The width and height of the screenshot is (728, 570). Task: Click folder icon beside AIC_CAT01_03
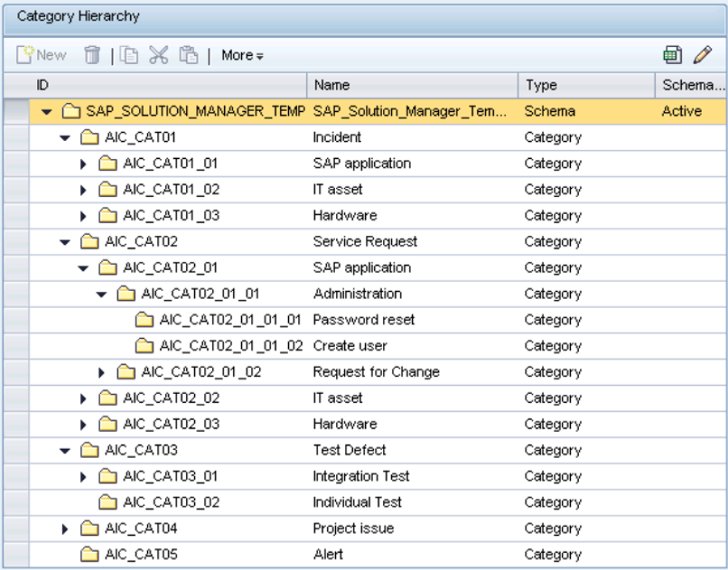pyautogui.click(x=107, y=215)
